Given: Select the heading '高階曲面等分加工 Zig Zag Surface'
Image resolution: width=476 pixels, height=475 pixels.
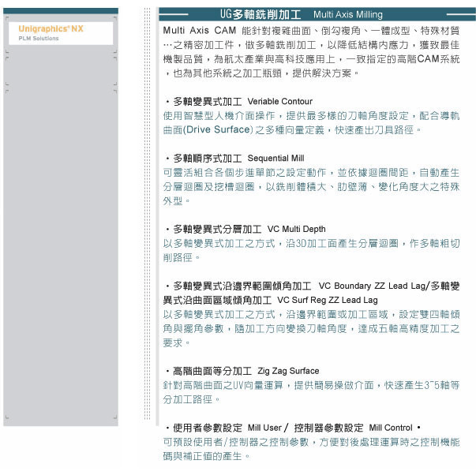Looking at the screenshot, I should (x=245, y=371).
